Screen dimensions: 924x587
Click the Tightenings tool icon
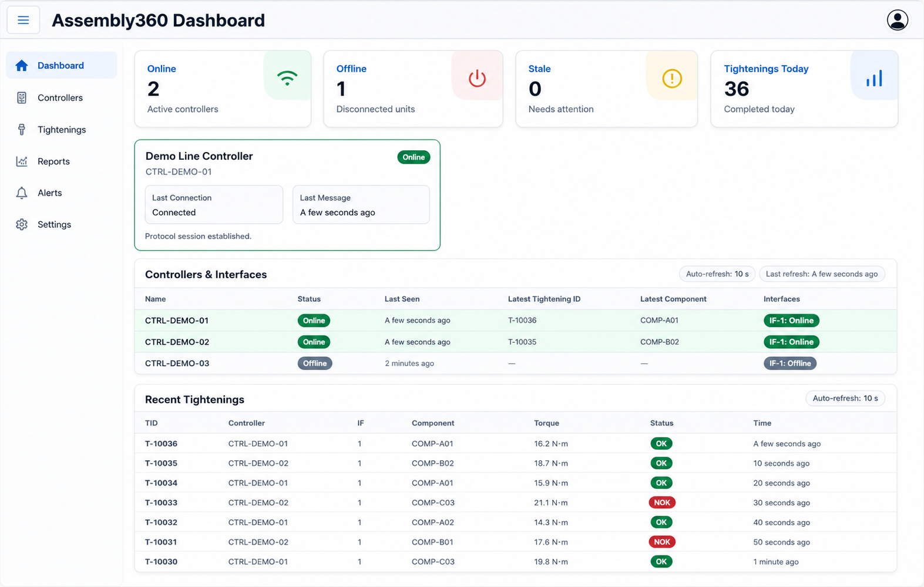(x=22, y=130)
